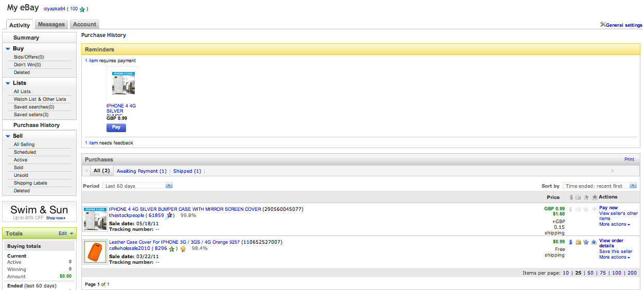Open Saved sellers(3) in the sidebar

[x=31, y=115]
